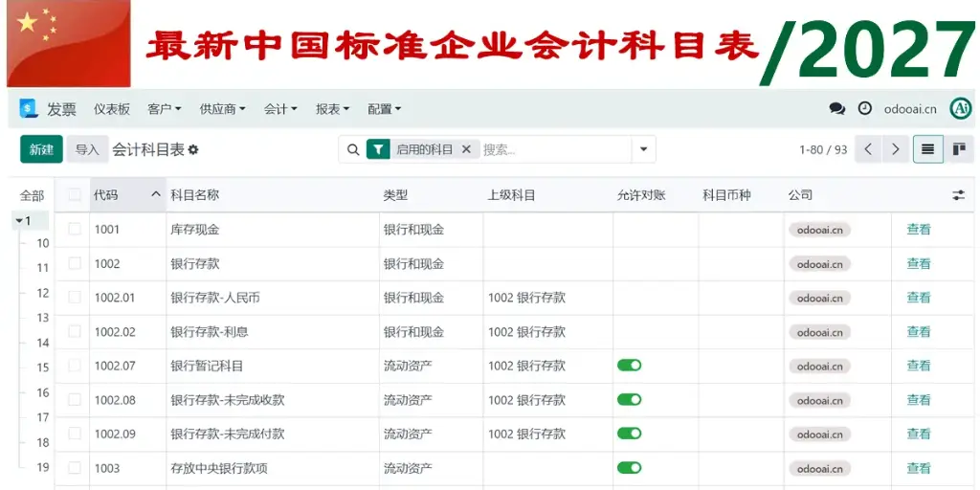The image size is (980, 490).
Task: Go to previous page of records
Action: (867, 149)
